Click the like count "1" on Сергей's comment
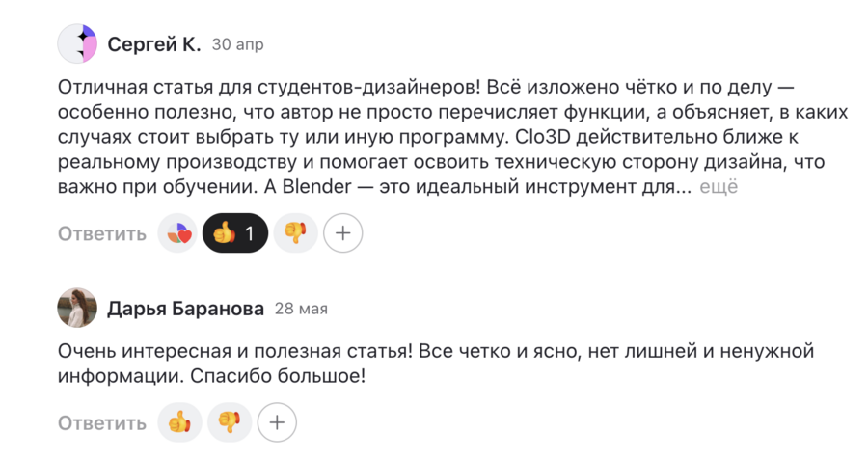This screenshot has height=461, width=868. pyautogui.click(x=250, y=233)
